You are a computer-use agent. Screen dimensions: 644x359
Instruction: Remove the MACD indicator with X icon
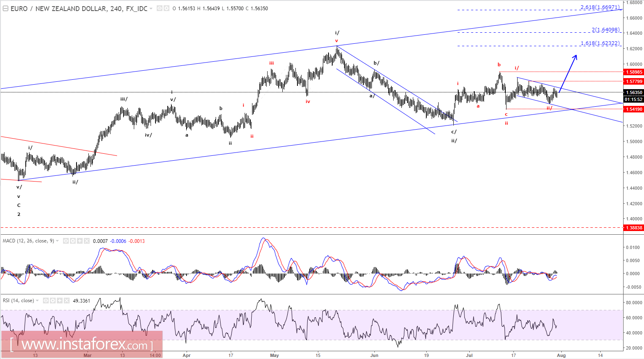click(x=87, y=241)
